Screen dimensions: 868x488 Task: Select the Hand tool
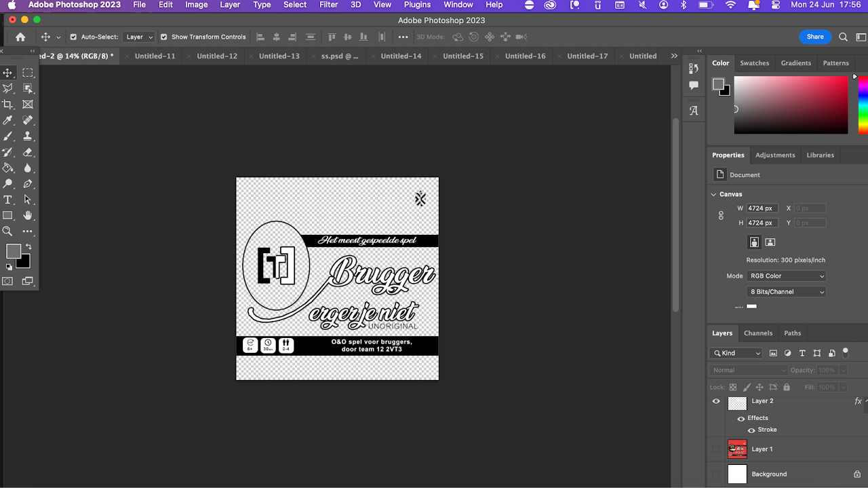[28, 215]
